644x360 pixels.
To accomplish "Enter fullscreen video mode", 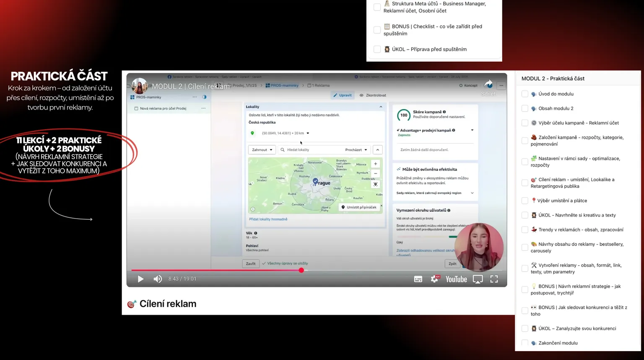I will point(494,279).
